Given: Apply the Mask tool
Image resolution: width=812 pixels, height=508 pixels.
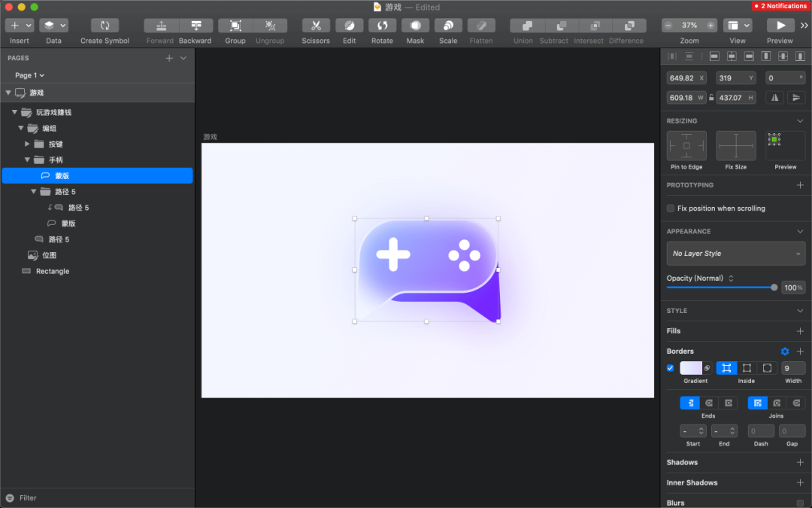Looking at the screenshot, I should [415, 26].
